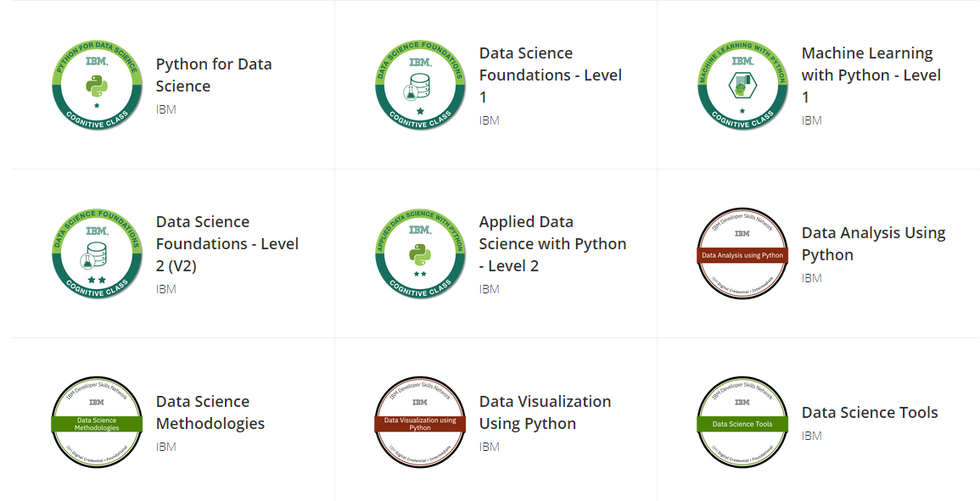Click the Python for Data Science badge icon
This screenshot has height=501, width=980.
(x=97, y=86)
